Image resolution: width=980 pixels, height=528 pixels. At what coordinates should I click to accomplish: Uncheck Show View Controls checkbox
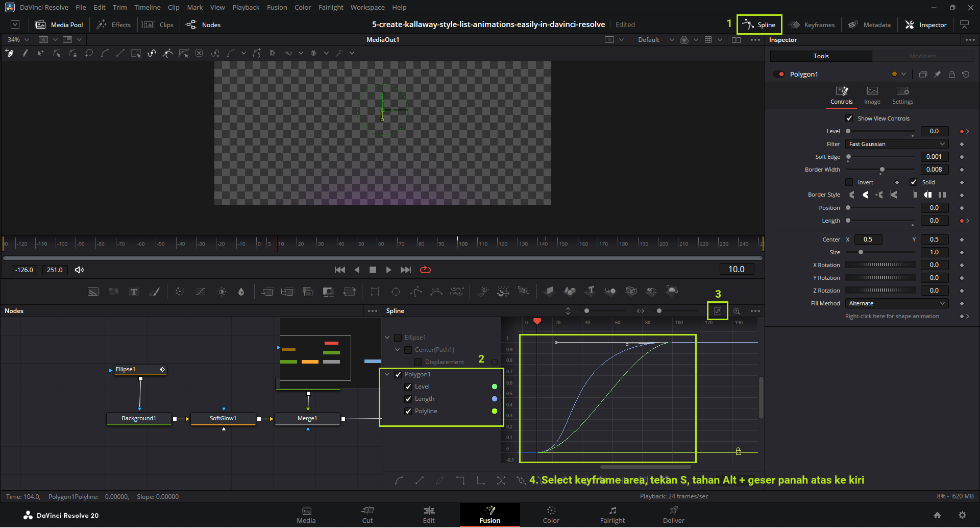[849, 118]
